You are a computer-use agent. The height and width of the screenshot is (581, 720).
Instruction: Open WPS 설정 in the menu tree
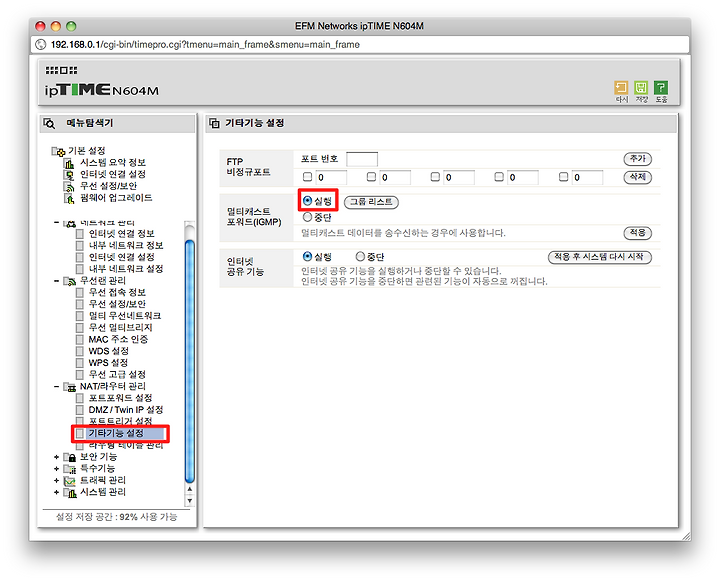pos(108,363)
